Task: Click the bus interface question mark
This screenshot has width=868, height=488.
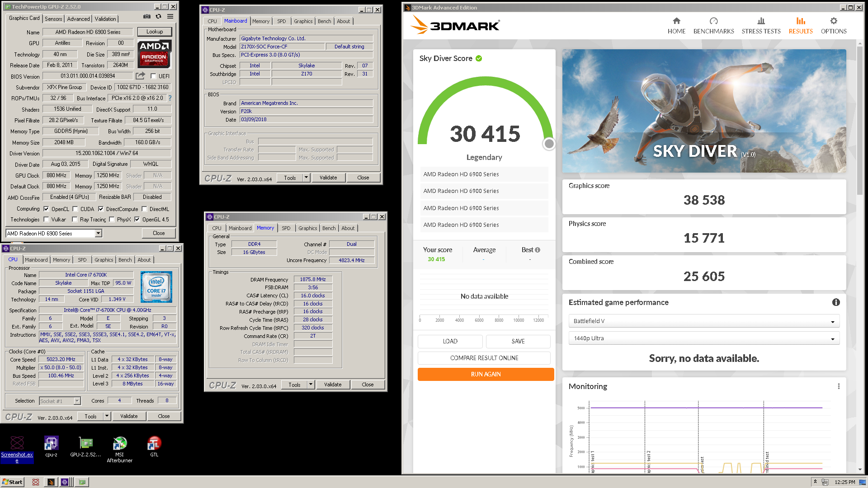Action: [x=170, y=98]
